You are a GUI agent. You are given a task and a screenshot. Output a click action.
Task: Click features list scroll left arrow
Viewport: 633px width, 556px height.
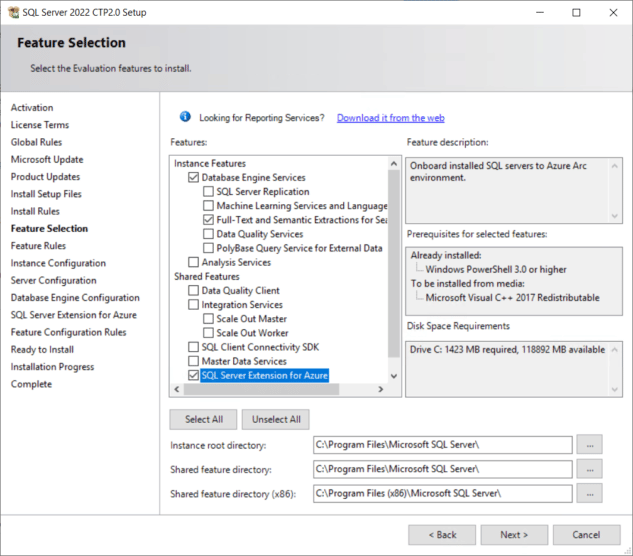[177, 389]
